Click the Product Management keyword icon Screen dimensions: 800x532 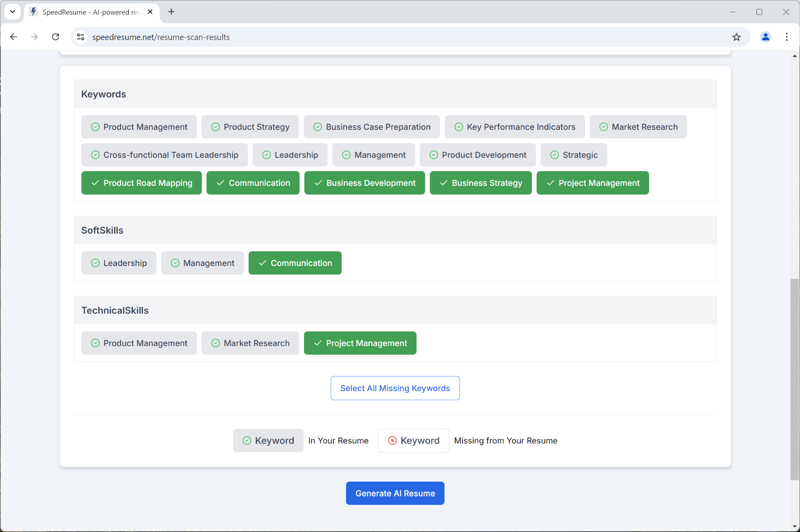pos(95,127)
